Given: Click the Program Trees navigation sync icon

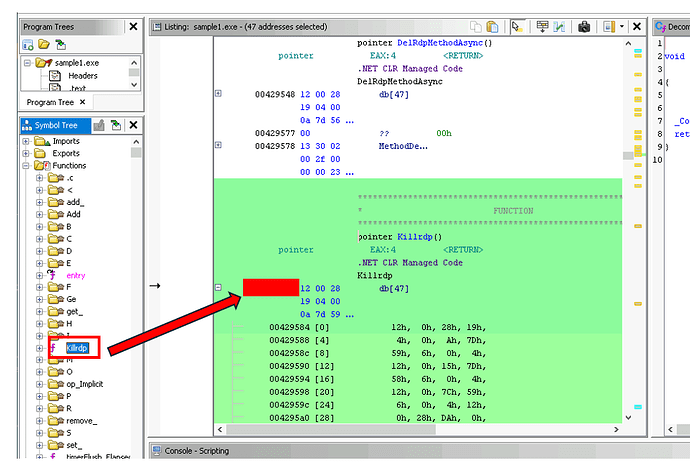Looking at the screenshot, I should (x=61, y=45).
